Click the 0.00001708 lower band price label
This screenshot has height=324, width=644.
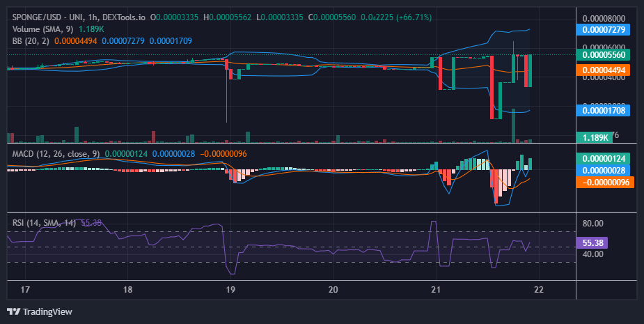603,110
